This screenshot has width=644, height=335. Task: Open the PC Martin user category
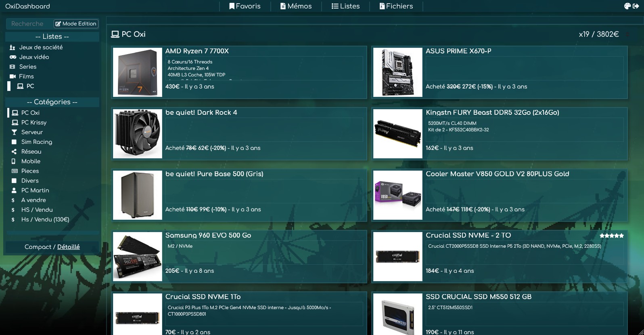tap(30, 190)
